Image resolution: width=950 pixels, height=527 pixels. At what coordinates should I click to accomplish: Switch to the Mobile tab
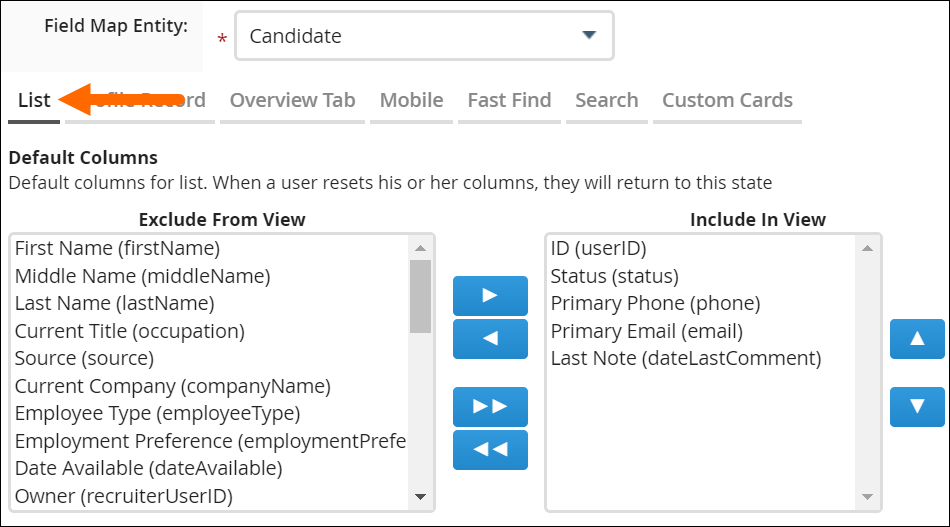[411, 100]
